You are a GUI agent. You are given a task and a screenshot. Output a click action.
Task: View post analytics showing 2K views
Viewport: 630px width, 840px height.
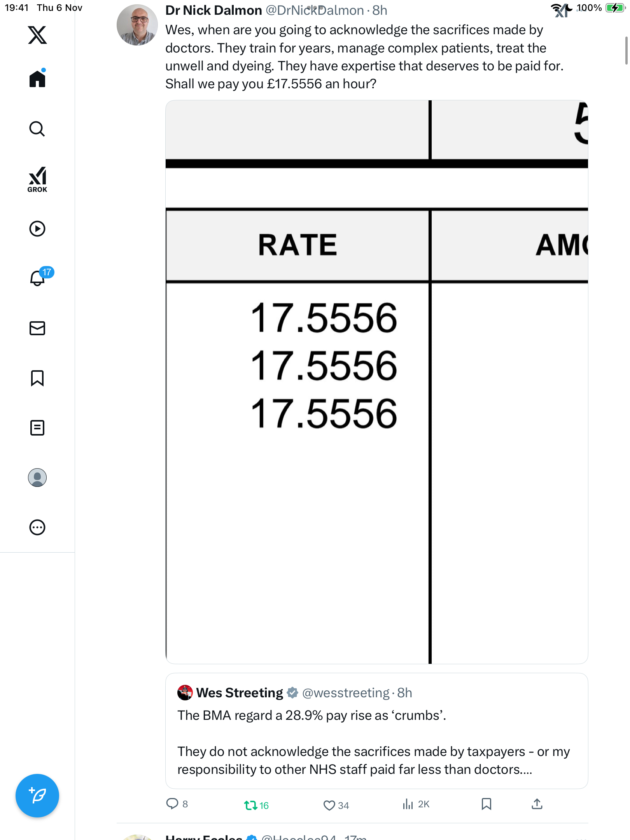[408, 804]
